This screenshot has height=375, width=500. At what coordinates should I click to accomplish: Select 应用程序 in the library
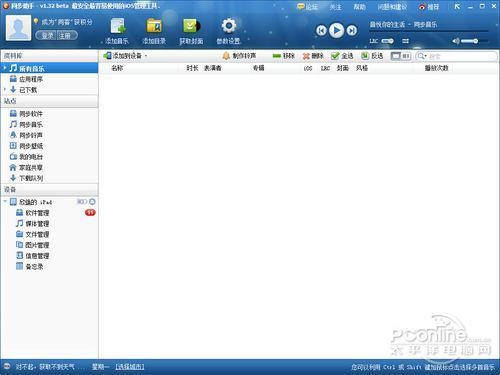49,79
